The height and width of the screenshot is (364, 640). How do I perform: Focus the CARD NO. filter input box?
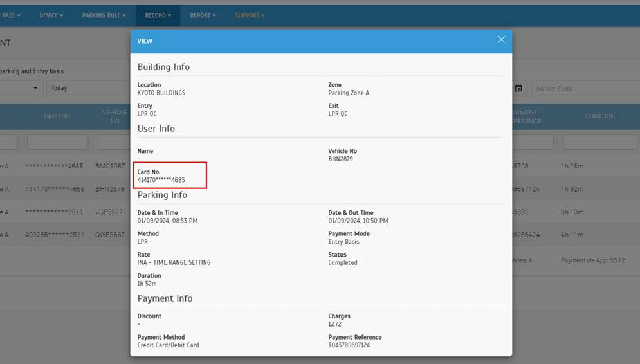[57, 142]
